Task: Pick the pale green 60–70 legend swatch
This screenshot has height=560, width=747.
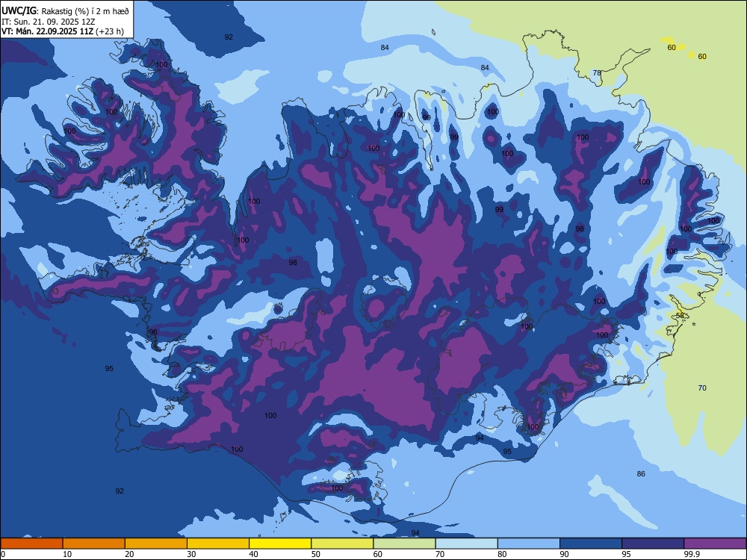Action: 404,544
